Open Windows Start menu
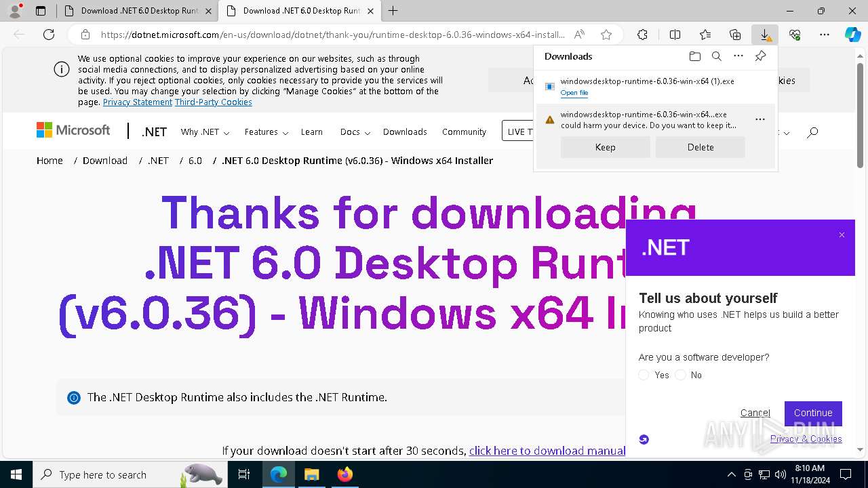This screenshot has width=868, height=488. point(16,474)
